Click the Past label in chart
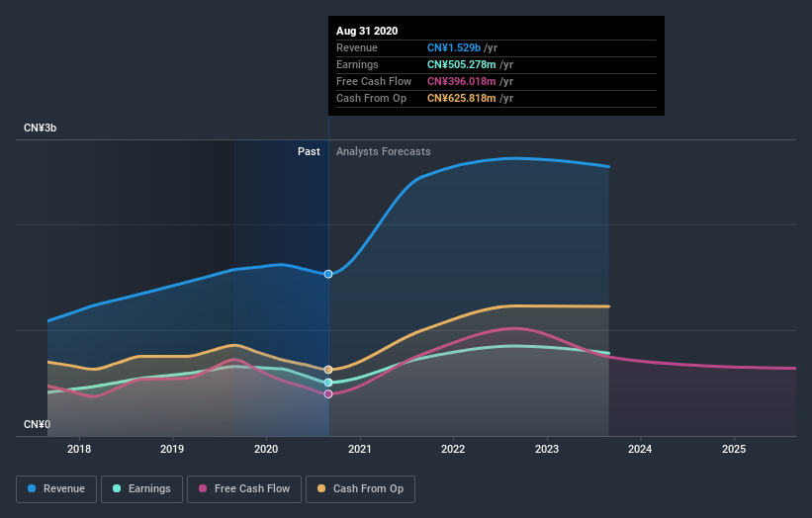The image size is (812, 518). (x=309, y=151)
